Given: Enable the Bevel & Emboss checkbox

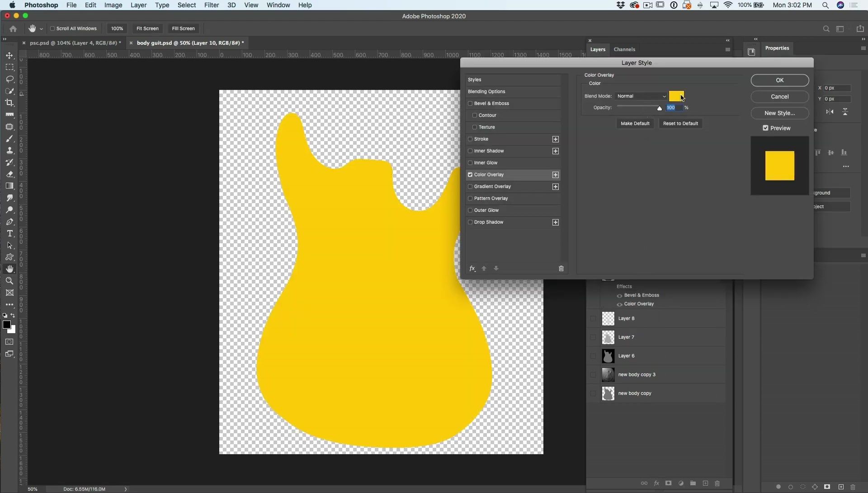Looking at the screenshot, I should point(470,104).
